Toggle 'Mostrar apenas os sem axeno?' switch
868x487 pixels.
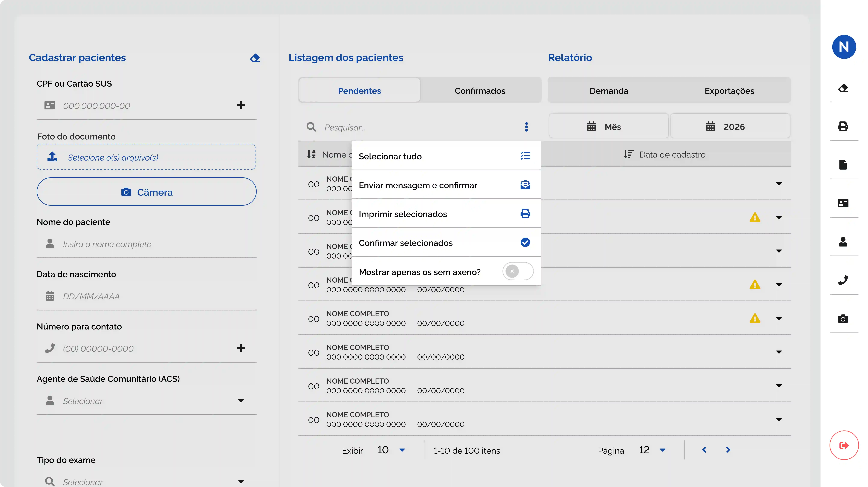click(518, 271)
